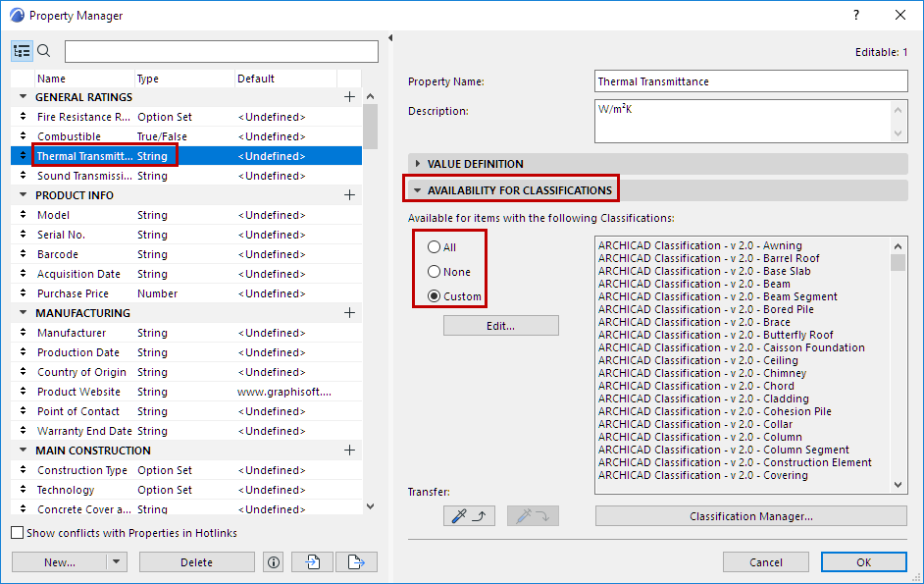Click the property search input field

tap(222, 51)
